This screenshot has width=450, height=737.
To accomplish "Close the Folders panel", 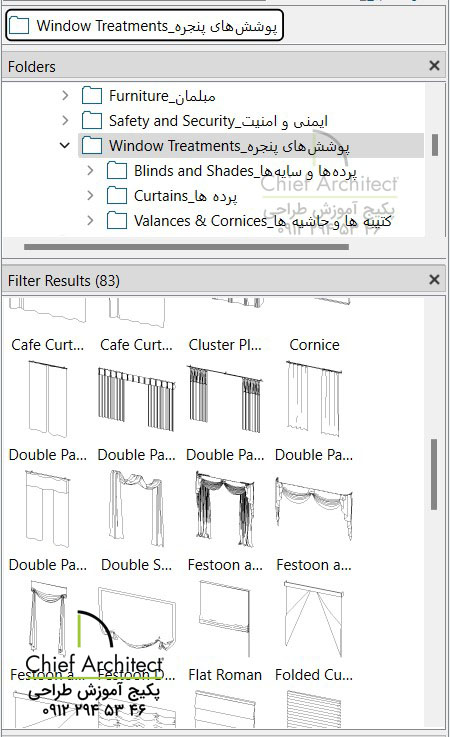I will (434, 66).
